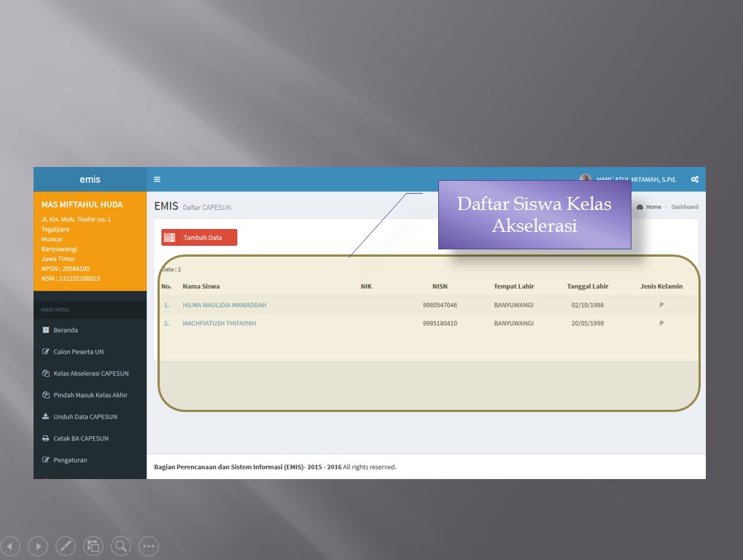Image resolution: width=743 pixels, height=560 pixels.
Task: Click the Unduh Data CAPESUN download icon
Action: tap(45, 416)
